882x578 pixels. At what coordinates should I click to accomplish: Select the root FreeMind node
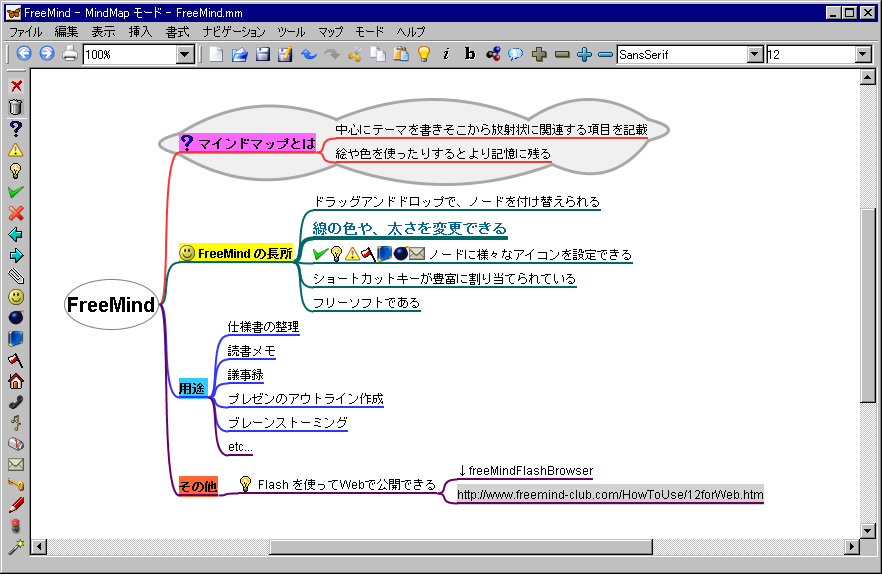[x=111, y=305]
